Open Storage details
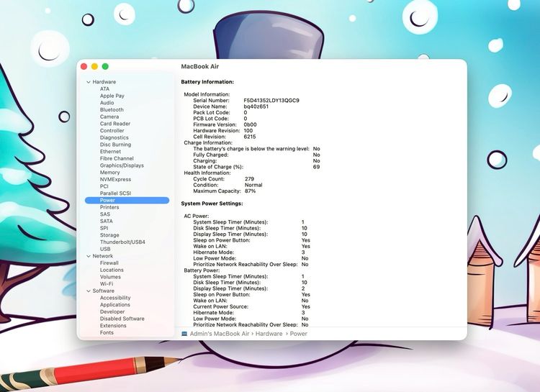This screenshot has width=540, height=392. coord(109,235)
